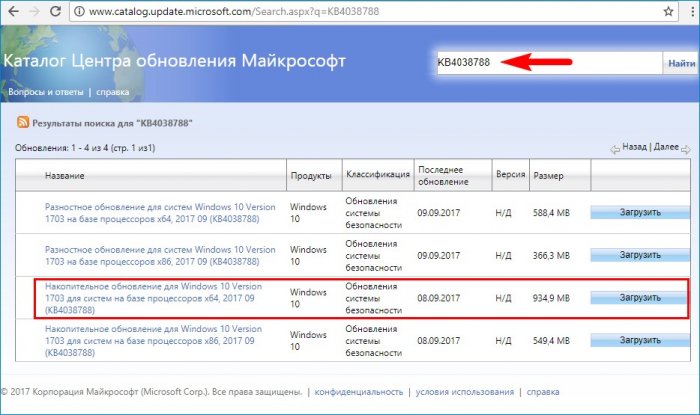Screen dimensions: 700x415
Task: Click Обновления: 1 - 4 из 4 text
Action: [x=85, y=148]
